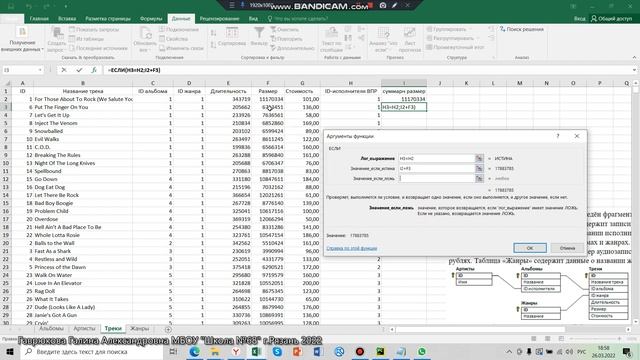Viewport: 640px width, 360px height.
Task: Collapse dialog via Лог_выражение range selector icon
Action: click(479, 158)
